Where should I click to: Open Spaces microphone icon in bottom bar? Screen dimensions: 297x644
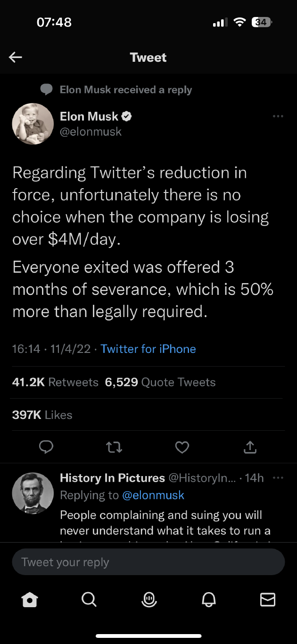(148, 600)
